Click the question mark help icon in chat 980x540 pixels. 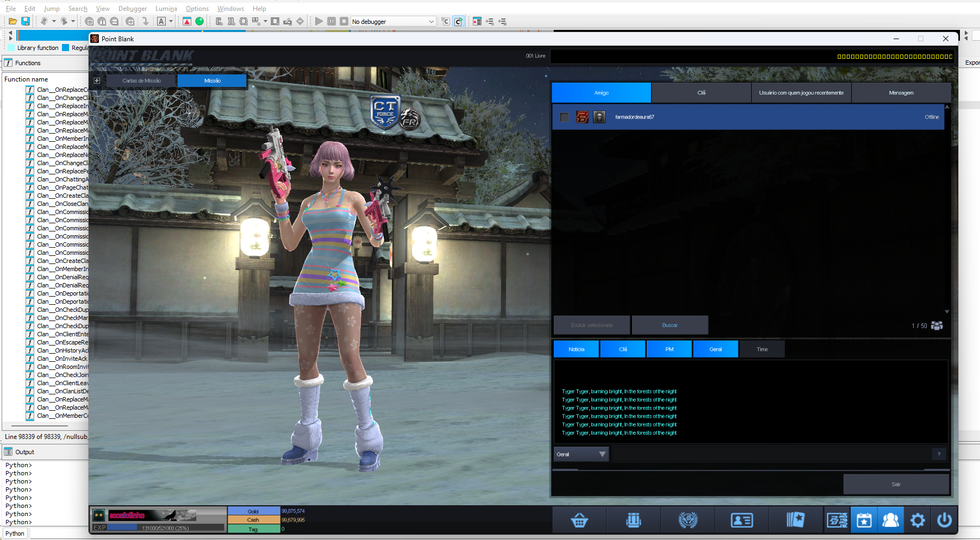point(939,454)
